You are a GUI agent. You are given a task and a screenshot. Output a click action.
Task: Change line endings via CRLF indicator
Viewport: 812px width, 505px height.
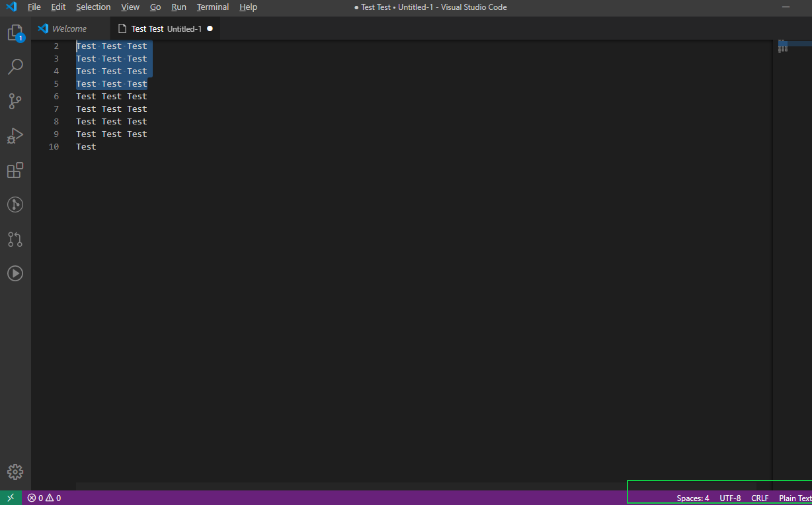pyautogui.click(x=759, y=498)
